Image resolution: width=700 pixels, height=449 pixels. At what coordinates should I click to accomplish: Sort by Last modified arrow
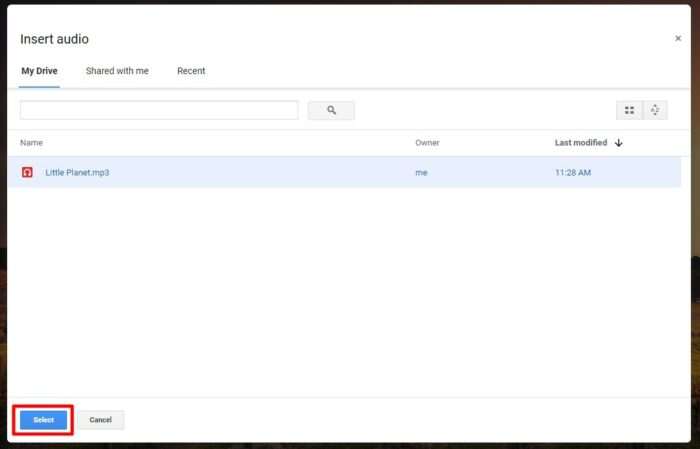coord(619,143)
